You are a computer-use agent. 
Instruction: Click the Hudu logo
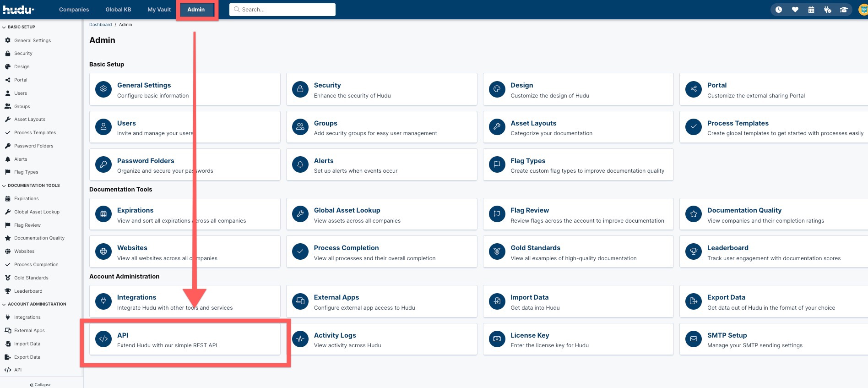(x=18, y=10)
